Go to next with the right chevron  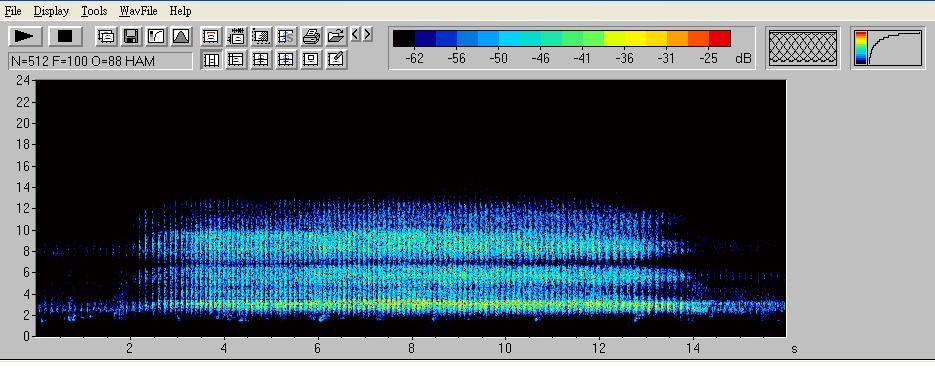pyautogui.click(x=367, y=35)
